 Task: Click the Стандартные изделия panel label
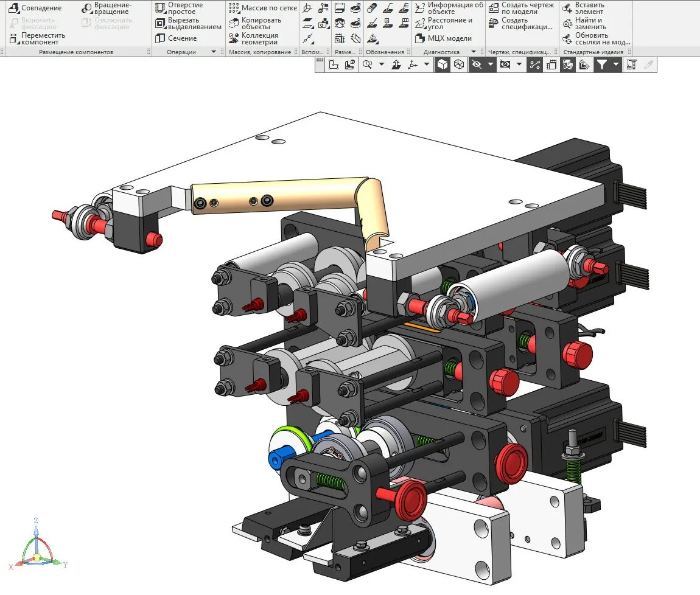tap(593, 52)
